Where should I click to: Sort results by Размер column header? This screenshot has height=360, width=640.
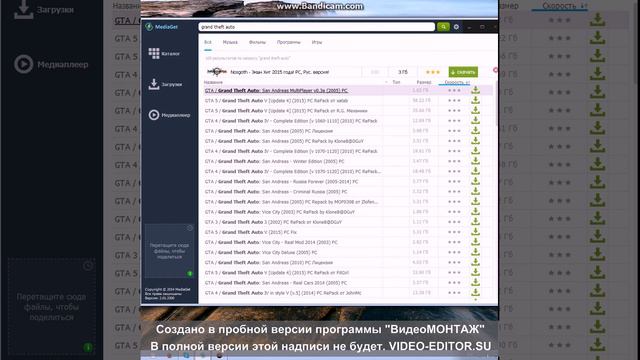pyautogui.click(x=424, y=82)
